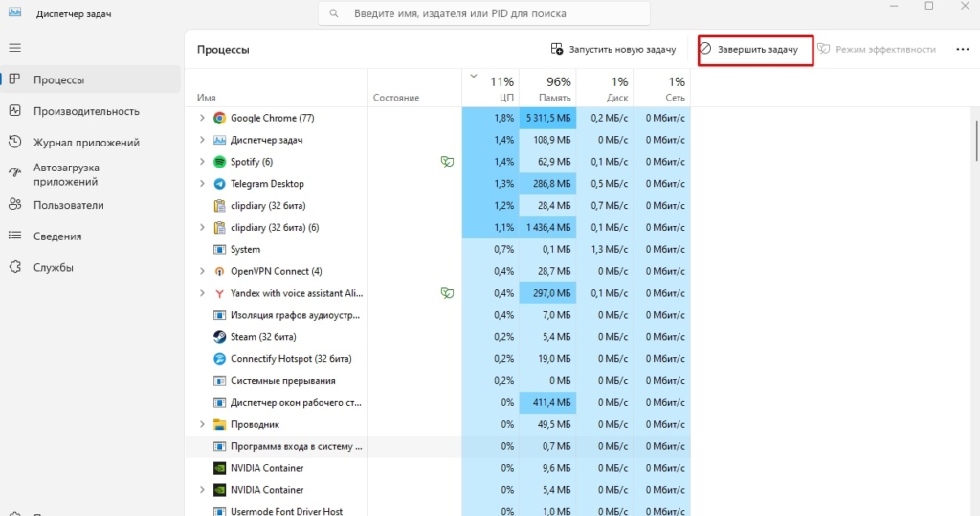Click the search magnifier icon

334,13
